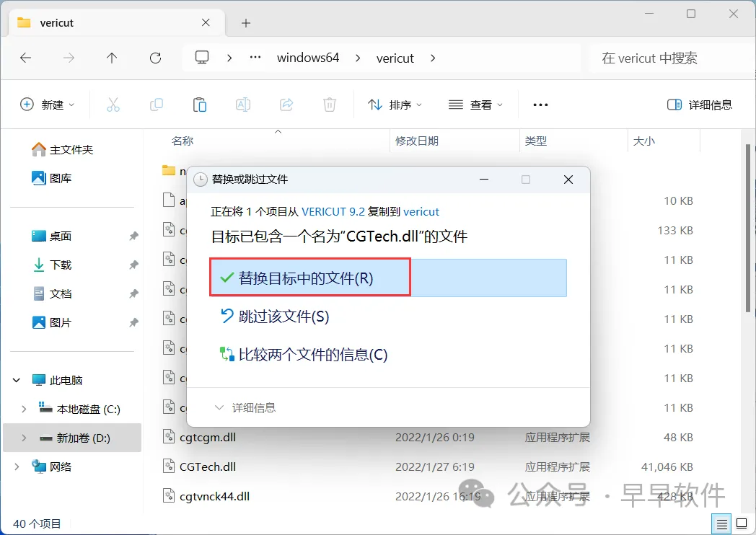This screenshot has height=535, width=756.
Task: Click pin icon next to 下载
Action: pyautogui.click(x=133, y=265)
